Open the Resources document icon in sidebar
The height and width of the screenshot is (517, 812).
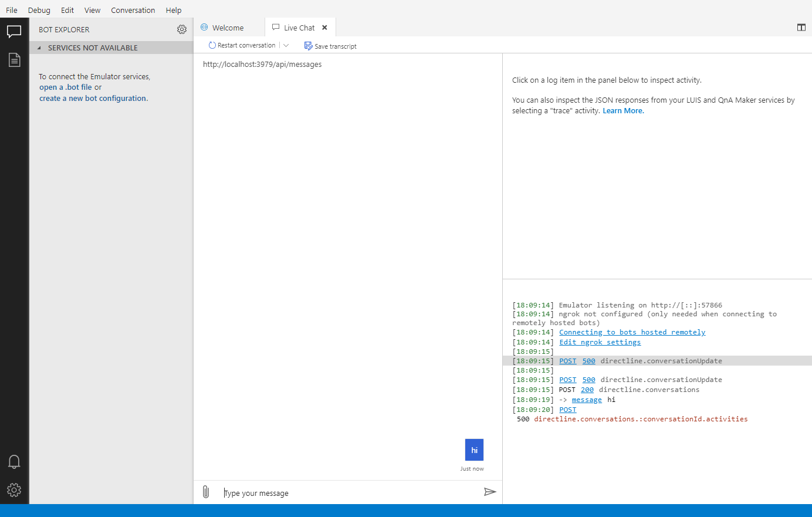click(x=14, y=60)
